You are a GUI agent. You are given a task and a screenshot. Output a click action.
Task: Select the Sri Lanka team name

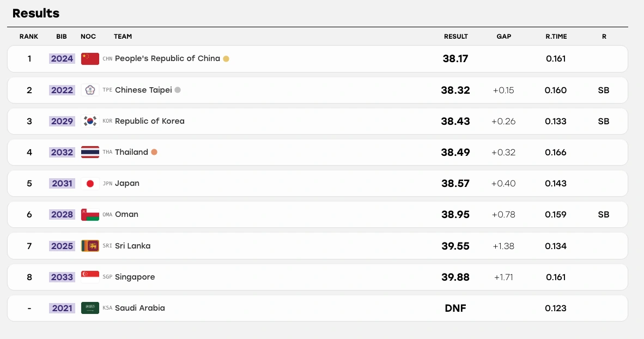[x=132, y=246]
